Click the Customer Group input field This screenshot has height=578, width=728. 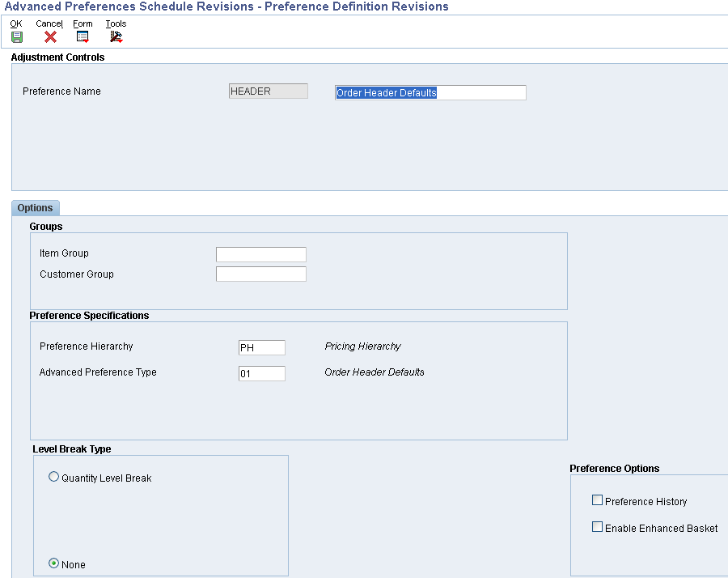pyautogui.click(x=261, y=274)
